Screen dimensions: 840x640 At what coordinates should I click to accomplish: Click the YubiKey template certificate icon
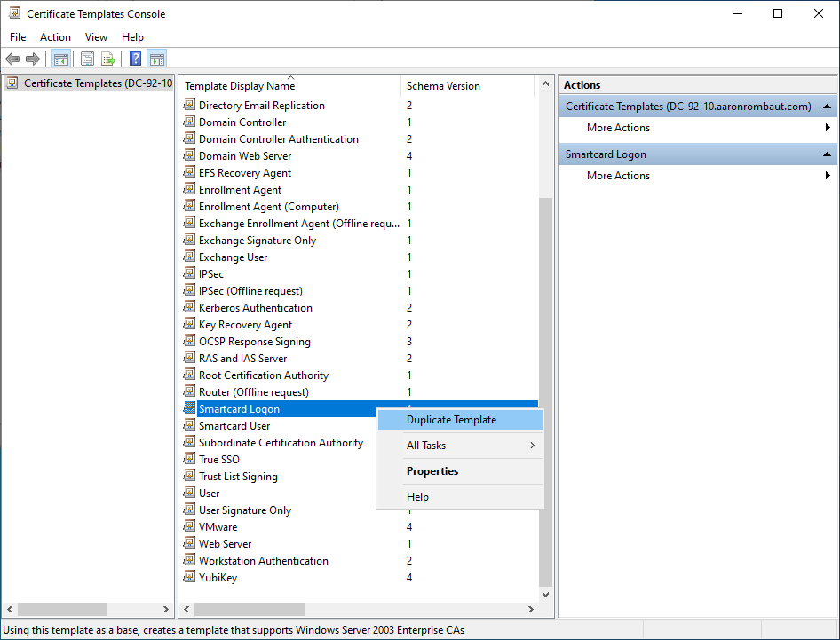pyautogui.click(x=189, y=578)
